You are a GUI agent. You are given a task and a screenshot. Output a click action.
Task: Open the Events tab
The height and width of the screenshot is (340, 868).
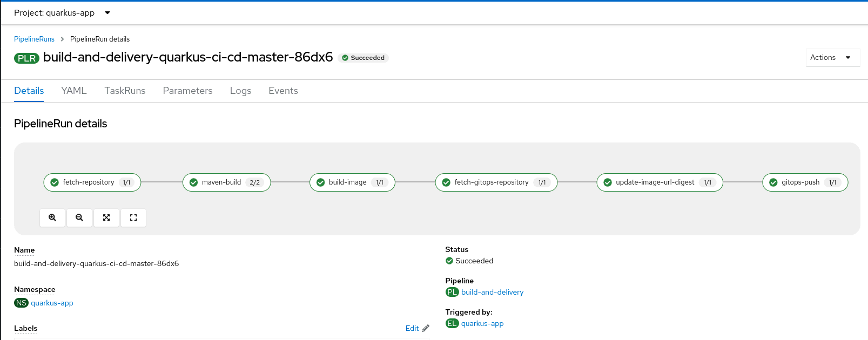coord(283,91)
